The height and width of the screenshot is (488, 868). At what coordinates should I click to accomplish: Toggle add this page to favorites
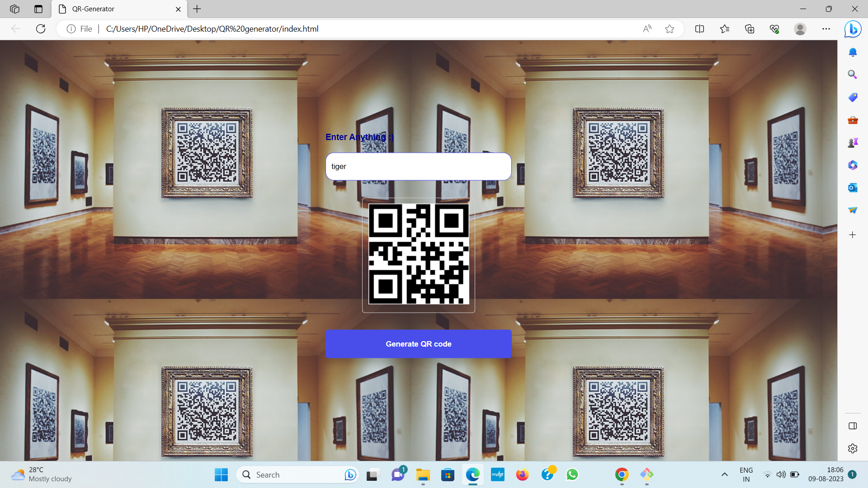[670, 28]
